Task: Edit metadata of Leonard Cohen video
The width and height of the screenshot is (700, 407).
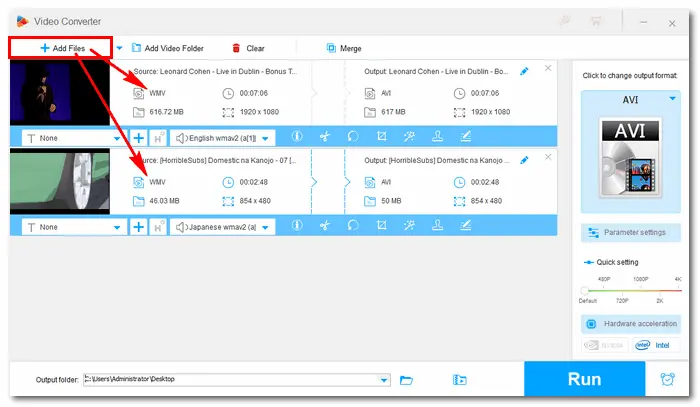Action: [466, 136]
